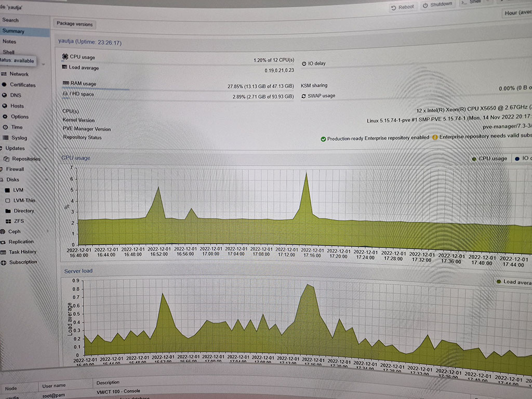Open Syslog from the list icon

point(5,138)
